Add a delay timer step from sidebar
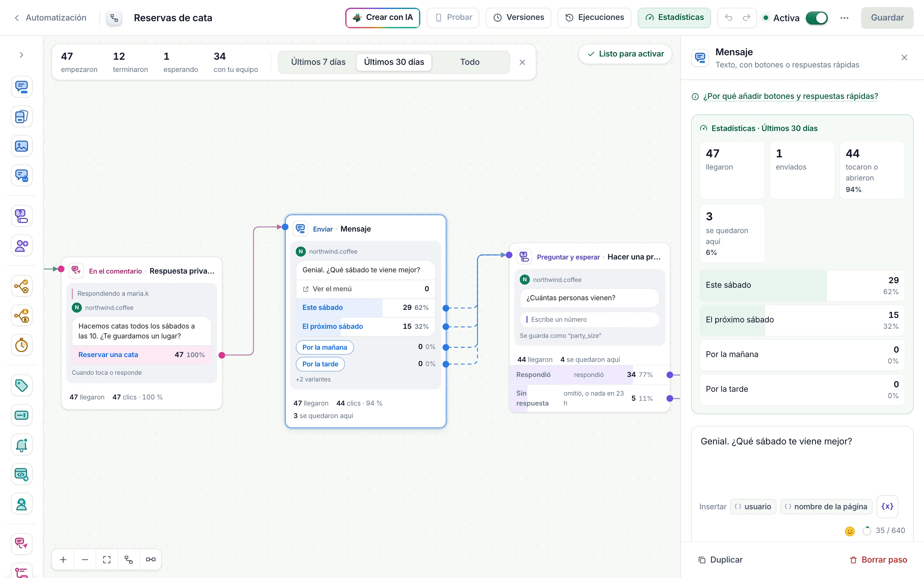Screen dimensions: 924x578 click(21, 345)
